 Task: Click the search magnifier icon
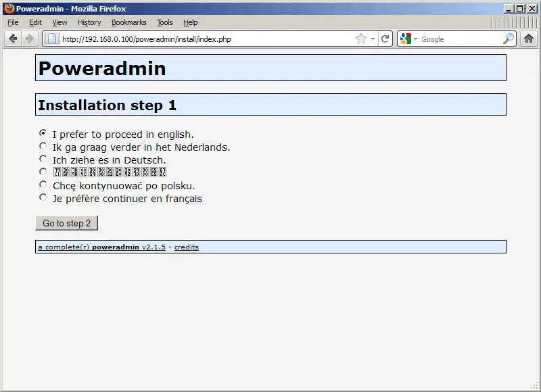pos(509,39)
